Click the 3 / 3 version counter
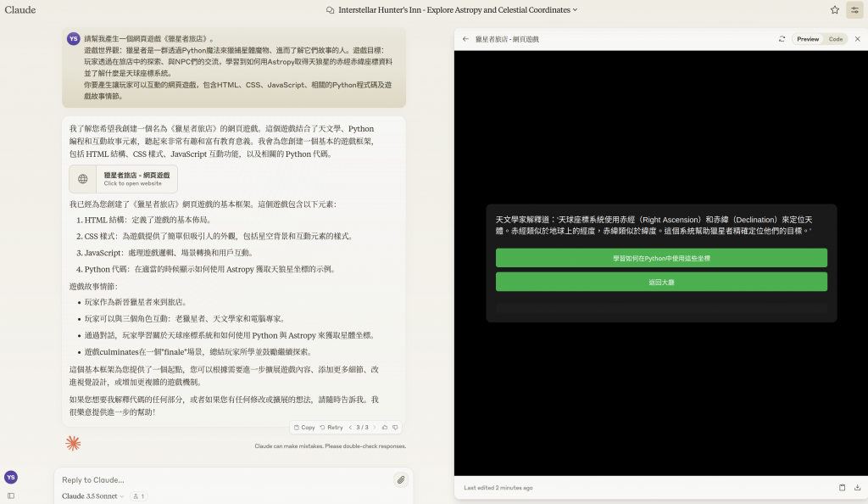The image size is (868, 504). [362, 428]
